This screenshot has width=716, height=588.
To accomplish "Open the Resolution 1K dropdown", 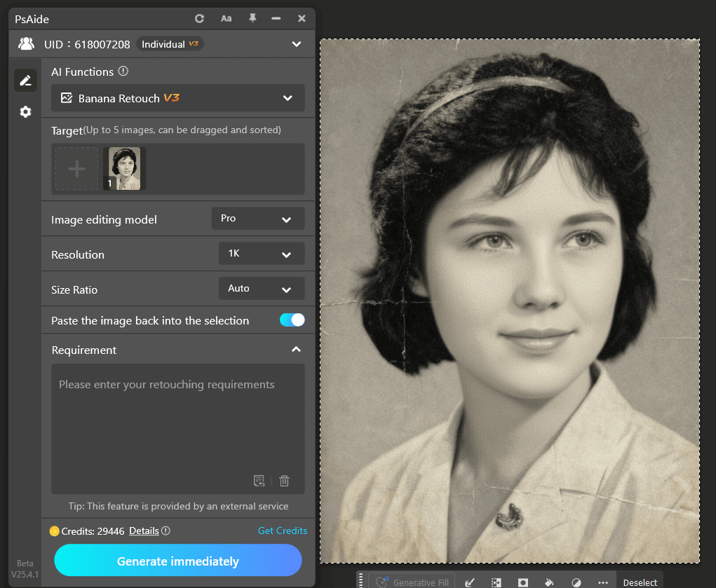I will pyautogui.click(x=261, y=253).
